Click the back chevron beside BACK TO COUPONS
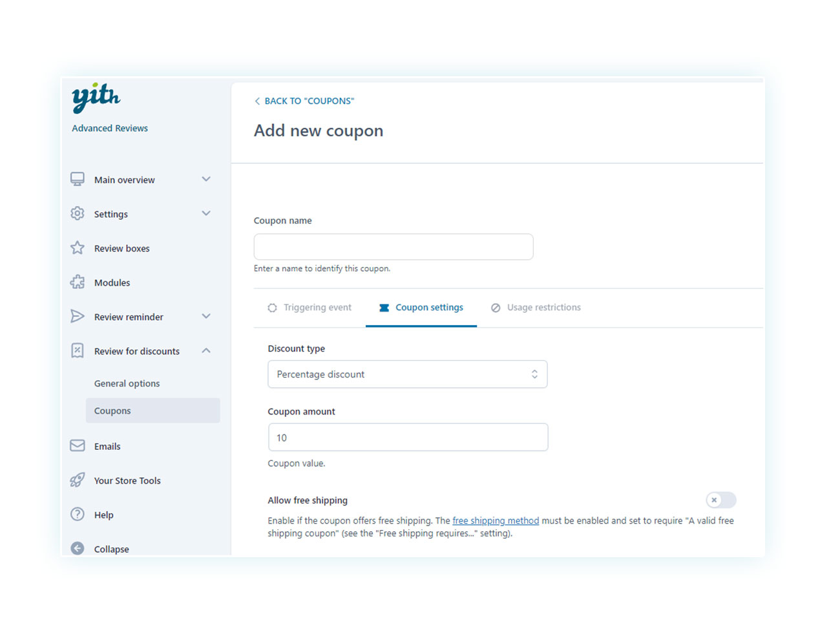 pyautogui.click(x=257, y=101)
